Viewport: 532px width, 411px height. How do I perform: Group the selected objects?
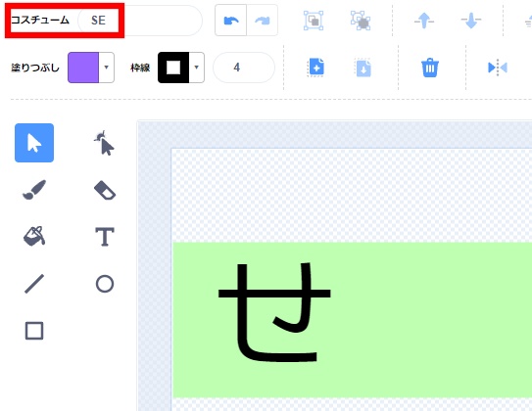(314, 21)
